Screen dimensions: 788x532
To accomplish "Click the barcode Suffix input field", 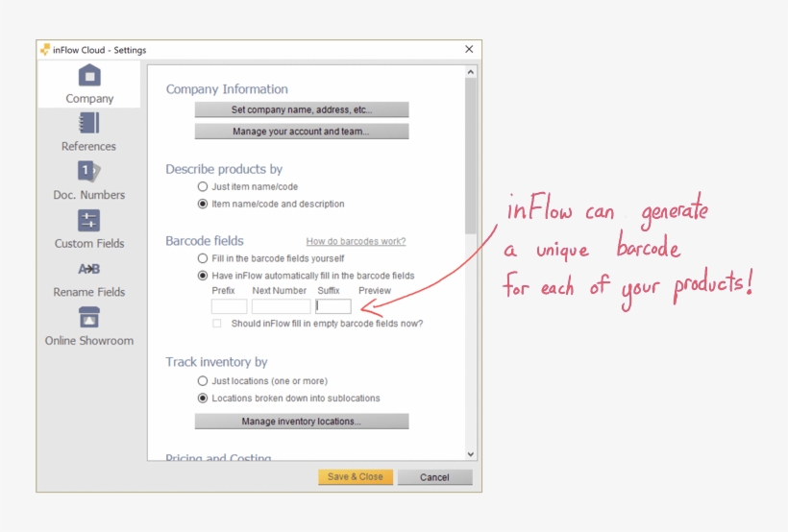I will [x=333, y=306].
